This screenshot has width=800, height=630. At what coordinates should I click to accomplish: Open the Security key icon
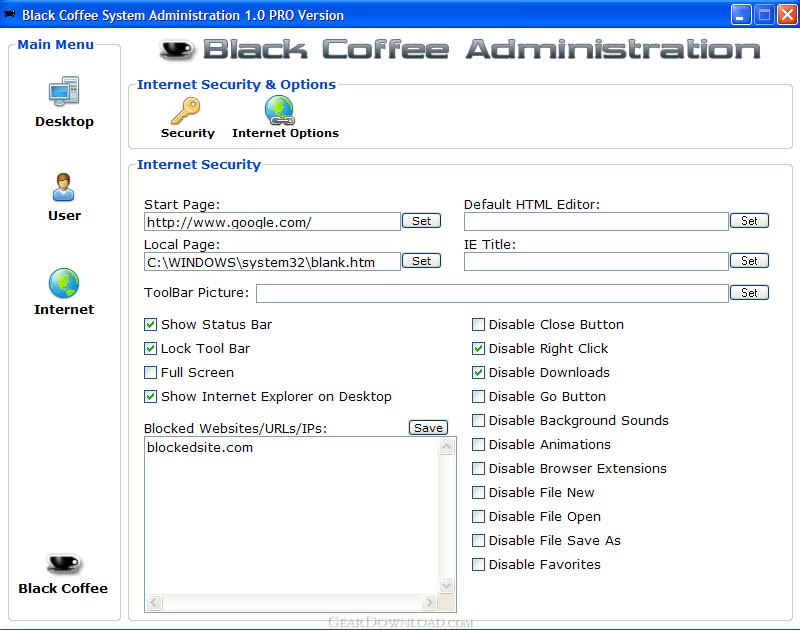coord(185,111)
